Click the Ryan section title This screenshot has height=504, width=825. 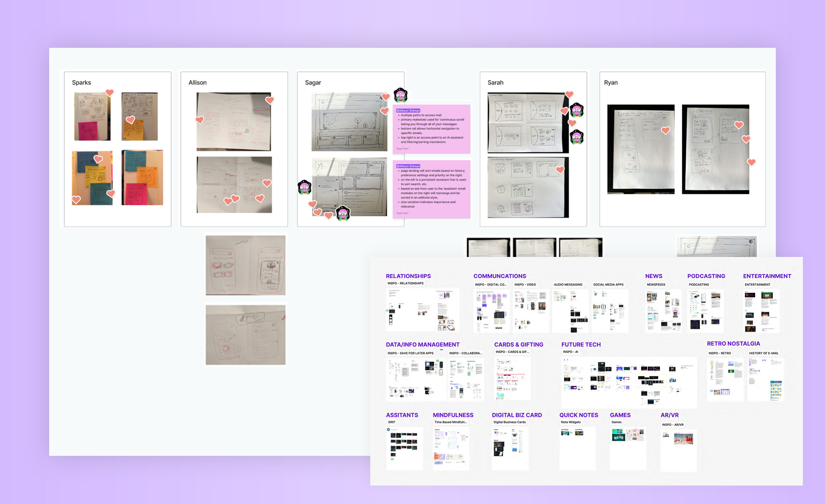coord(610,83)
